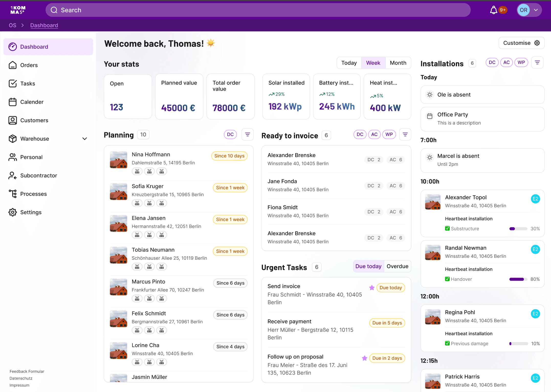Expand the Warehouse submenu chevron
The width and height of the screenshot is (551, 392).
(x=85, y=139)
